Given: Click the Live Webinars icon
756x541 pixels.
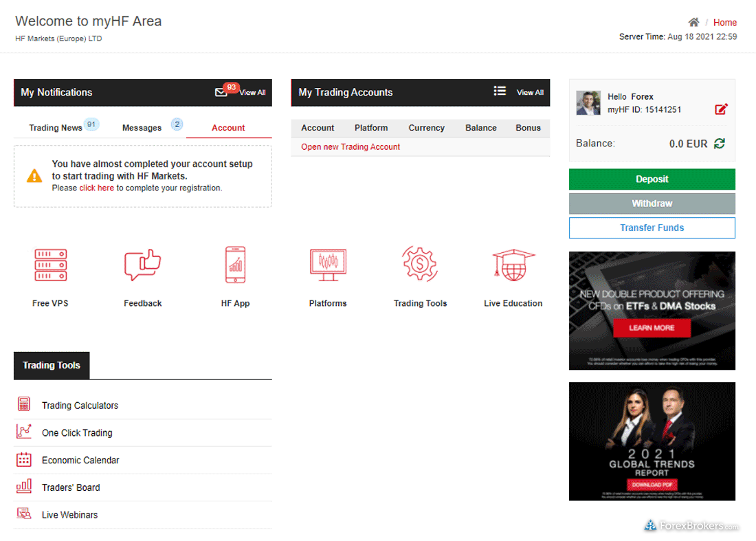Looking at the screenshot, I should (x=23, y=514).
